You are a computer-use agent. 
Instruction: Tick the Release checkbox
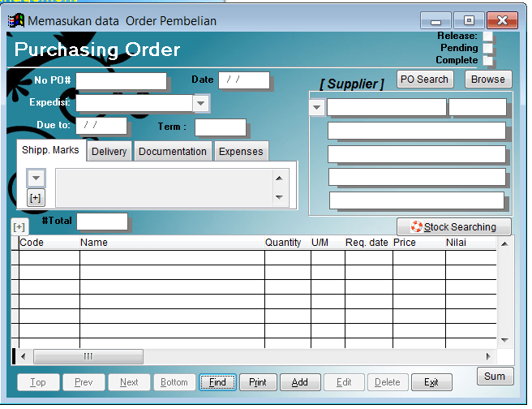point(488,36)
